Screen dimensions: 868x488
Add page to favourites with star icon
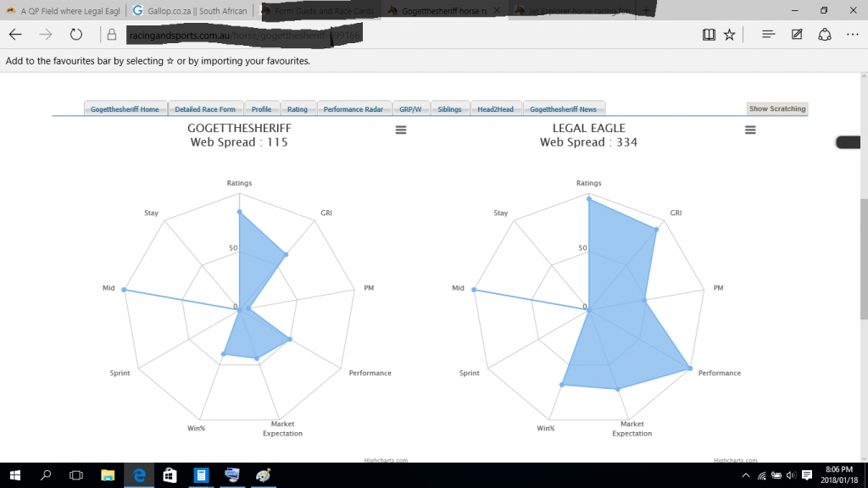(x=729, y=35)
